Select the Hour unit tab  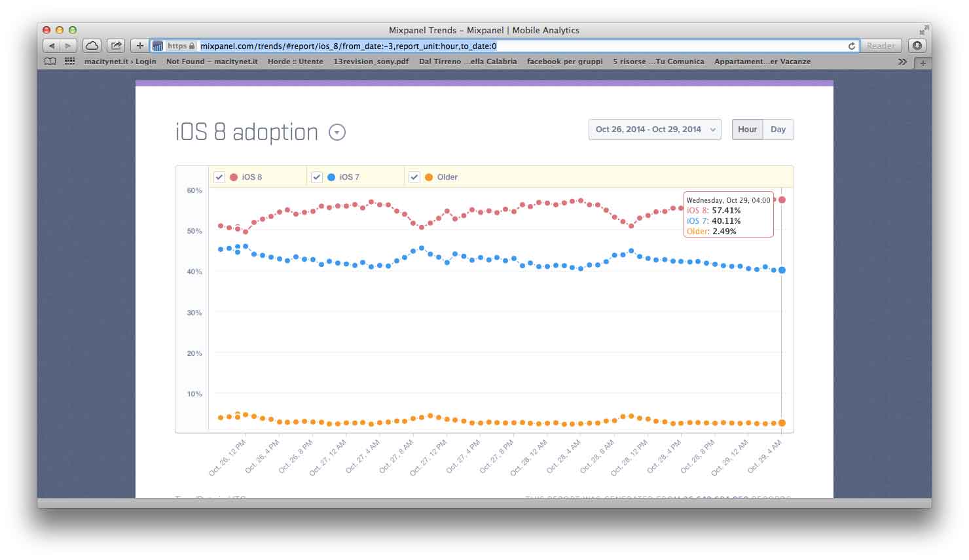pyautogui.click(x=747, y=130)
